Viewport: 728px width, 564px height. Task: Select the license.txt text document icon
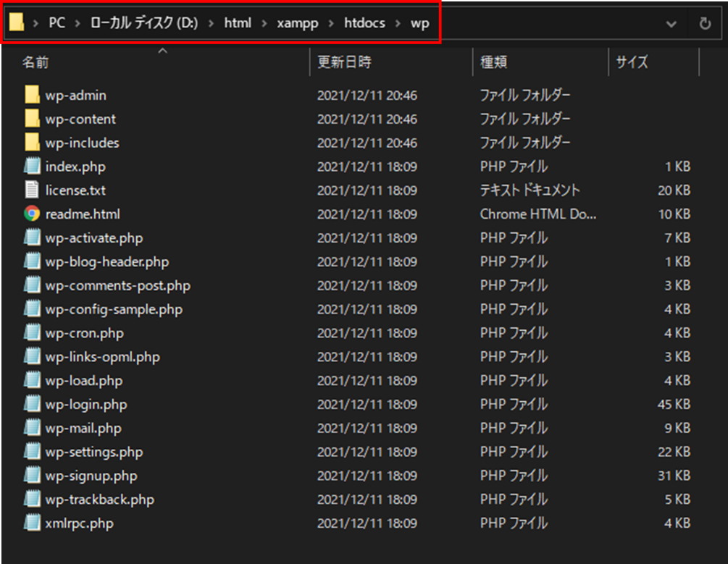coord(31,190)
